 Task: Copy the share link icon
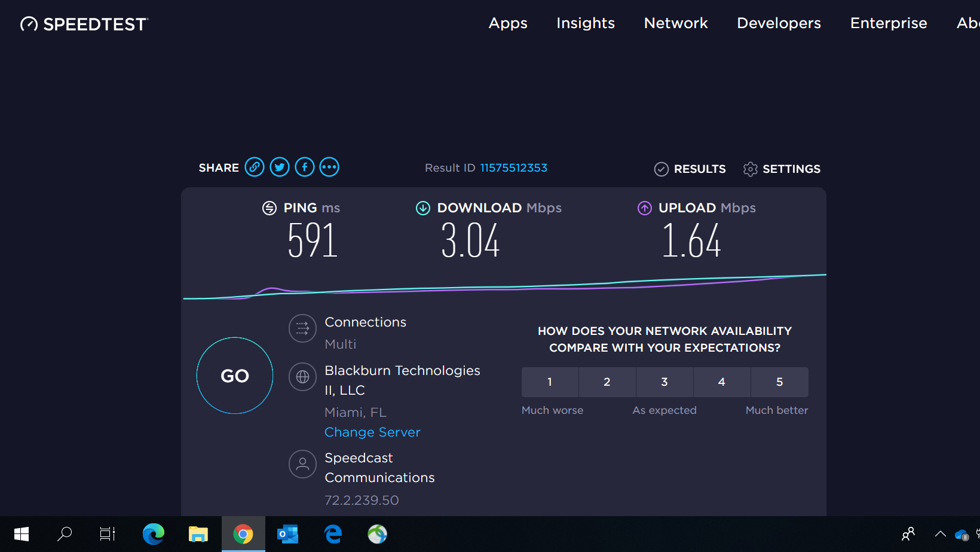tap(255, 167)
